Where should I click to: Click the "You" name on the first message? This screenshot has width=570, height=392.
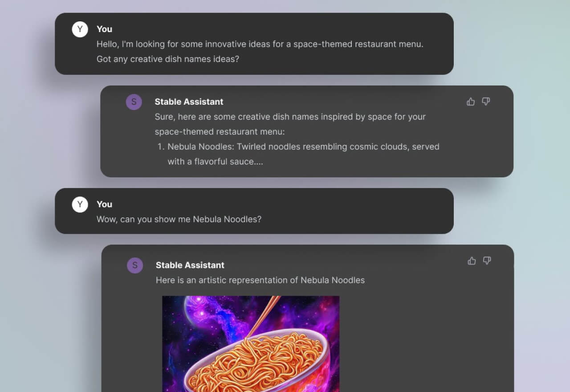tap(104, 29)
